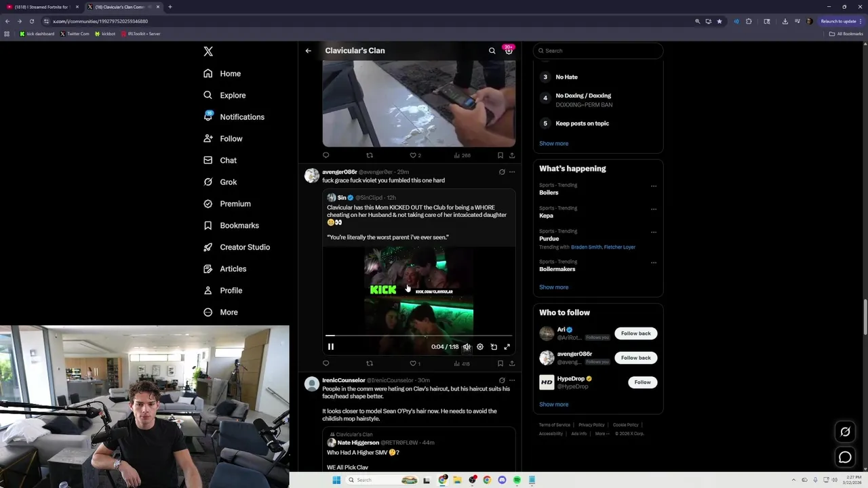
Task: Bookmark the top video post
Action: pos(500,155)
